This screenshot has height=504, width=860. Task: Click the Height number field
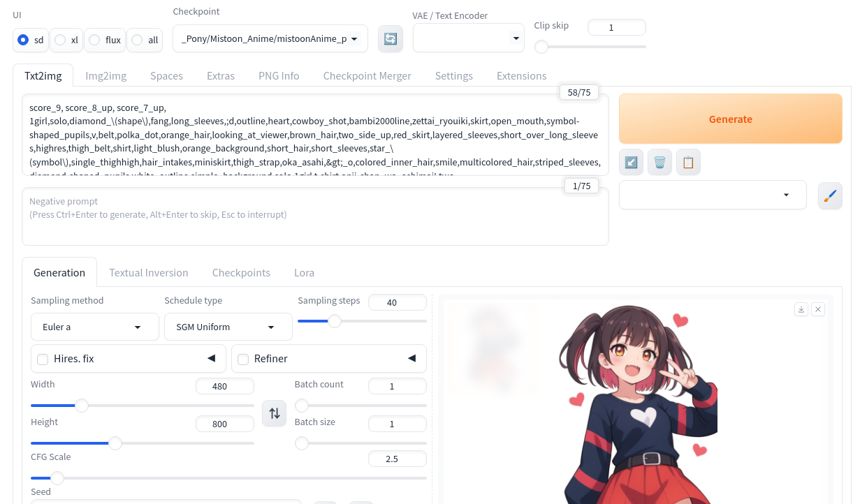tap(225, 424)
